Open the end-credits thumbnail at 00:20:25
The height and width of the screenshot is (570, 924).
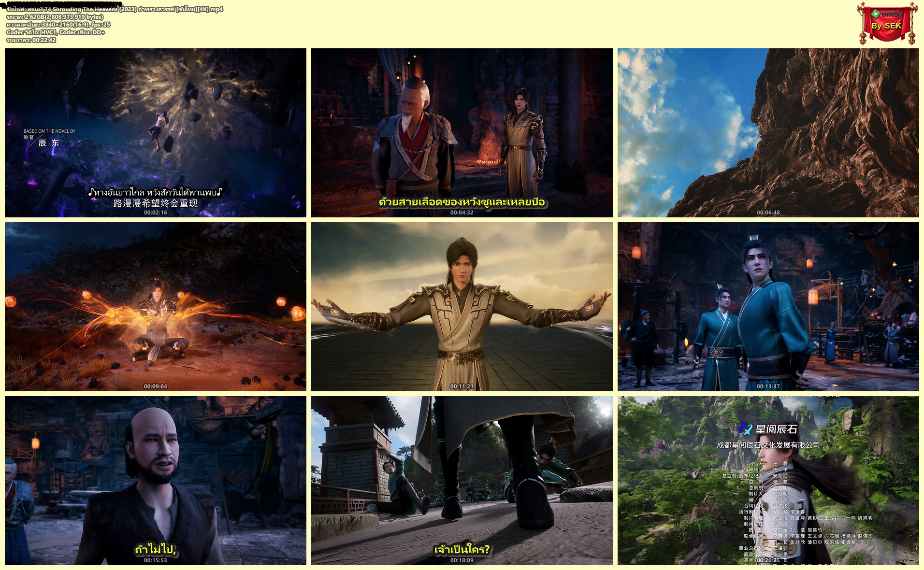point(768,481)
